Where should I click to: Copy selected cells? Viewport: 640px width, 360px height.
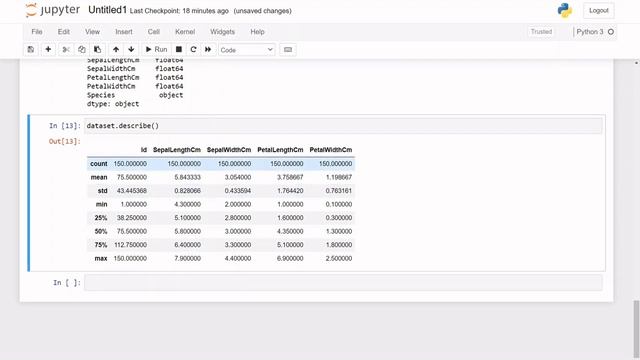(x=82, y=49)
